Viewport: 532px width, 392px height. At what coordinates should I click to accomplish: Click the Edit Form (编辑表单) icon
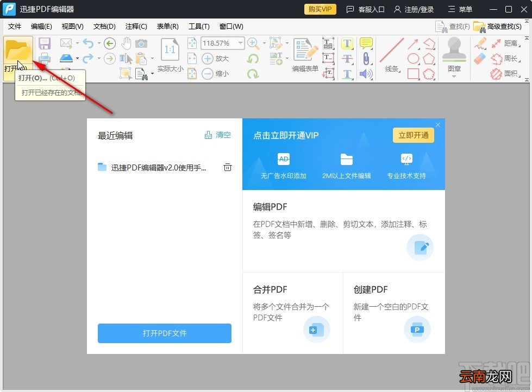coord(305,55)
